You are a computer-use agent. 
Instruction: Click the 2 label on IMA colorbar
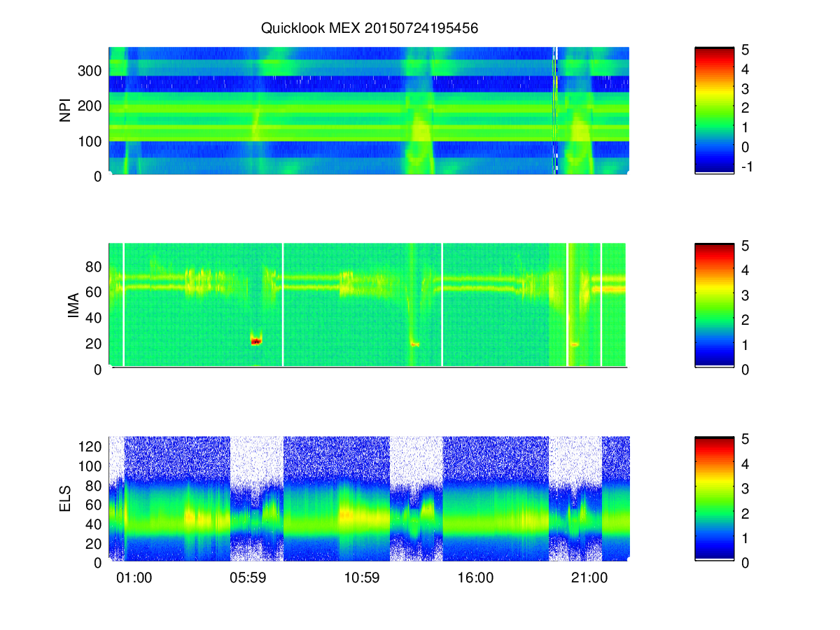(745, 319)
